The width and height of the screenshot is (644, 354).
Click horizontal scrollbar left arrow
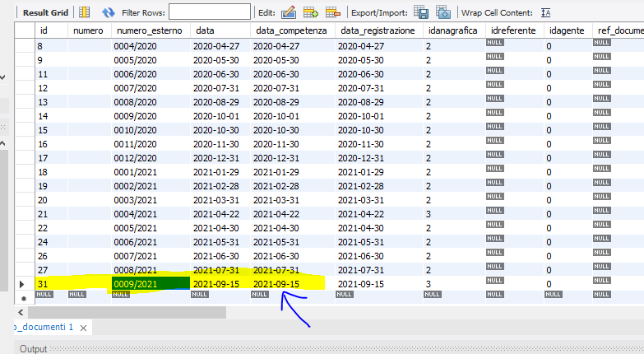21,312
